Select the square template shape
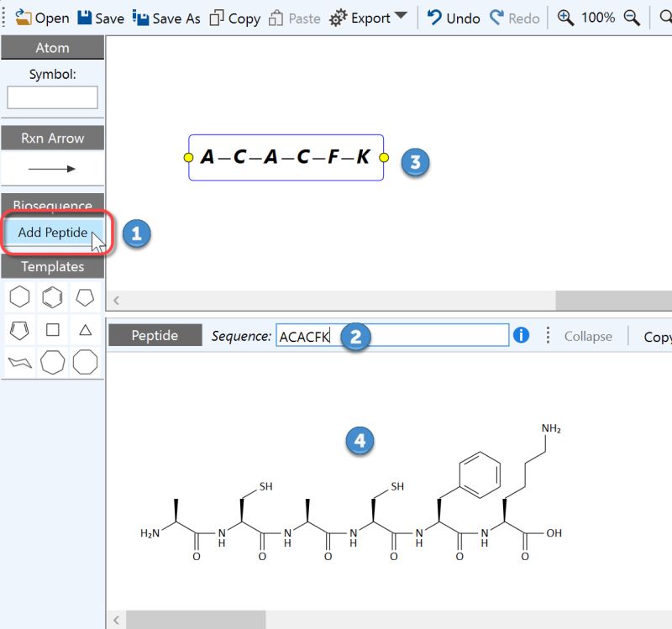Screen dimensions: 672x629 point(52,329)
